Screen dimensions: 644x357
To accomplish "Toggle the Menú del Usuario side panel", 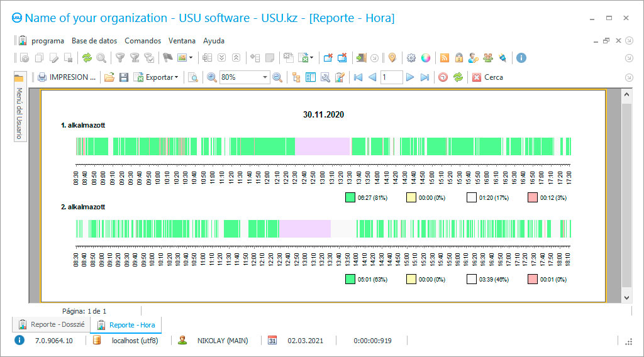I will pyautogui.click(x=19, y=112).
